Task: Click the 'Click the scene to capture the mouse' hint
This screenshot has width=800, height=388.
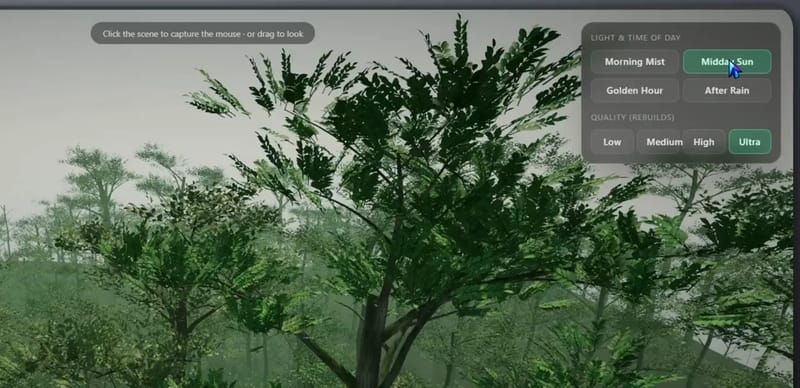Action: tap(203, 34)
